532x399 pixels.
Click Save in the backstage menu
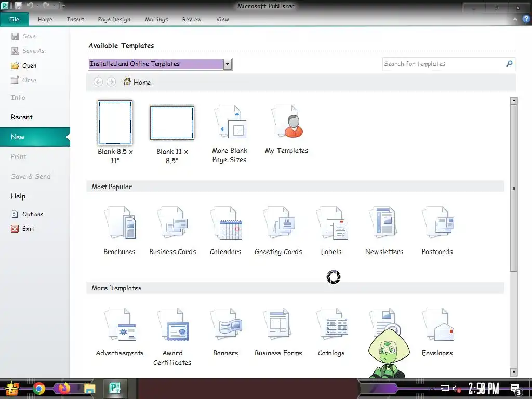(24, 36)
